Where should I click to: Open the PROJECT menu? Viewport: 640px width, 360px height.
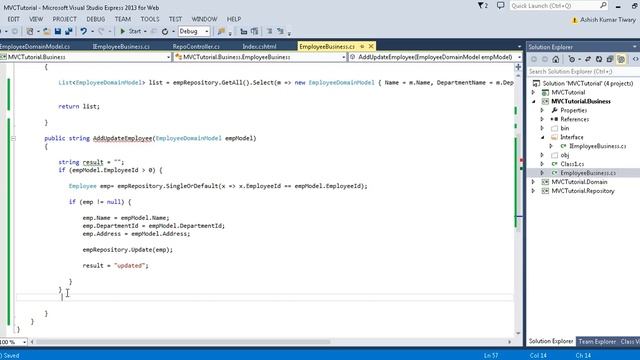pos(64,19)
